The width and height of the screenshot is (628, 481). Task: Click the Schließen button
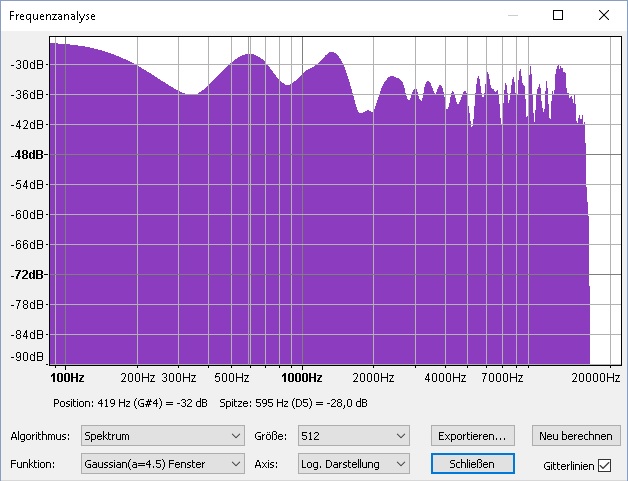point(472,464)
